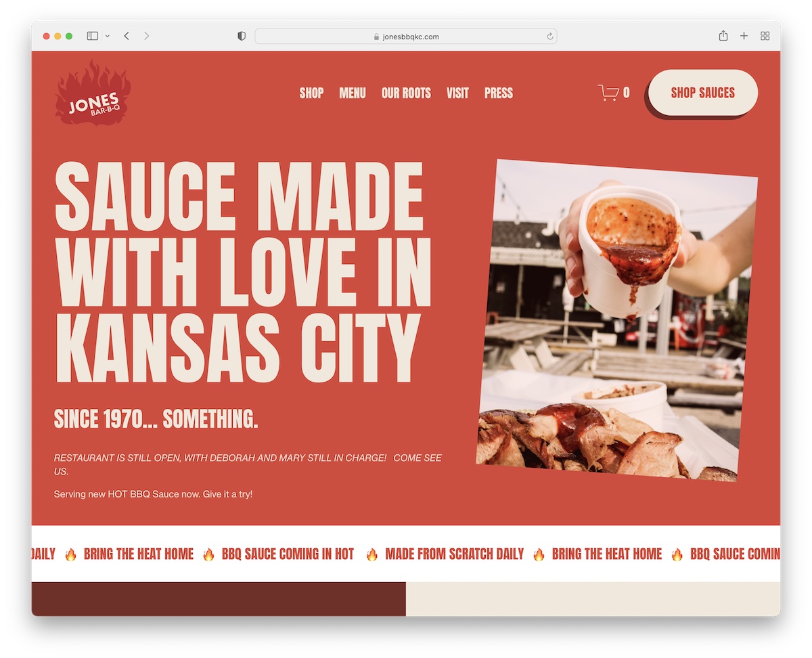Screen dimensions: 812x658
Task: Go forward with the browser forward arrow
Action: point(146,36)
